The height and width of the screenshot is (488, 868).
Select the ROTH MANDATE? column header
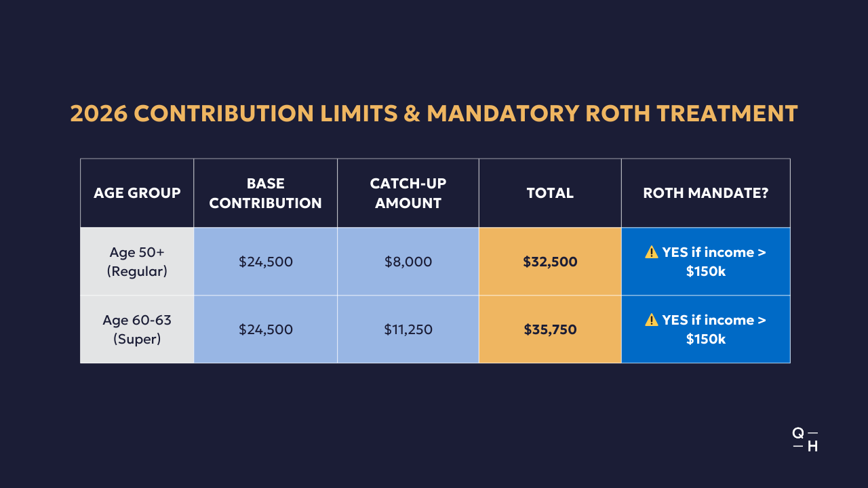click(x=705, y=193)
